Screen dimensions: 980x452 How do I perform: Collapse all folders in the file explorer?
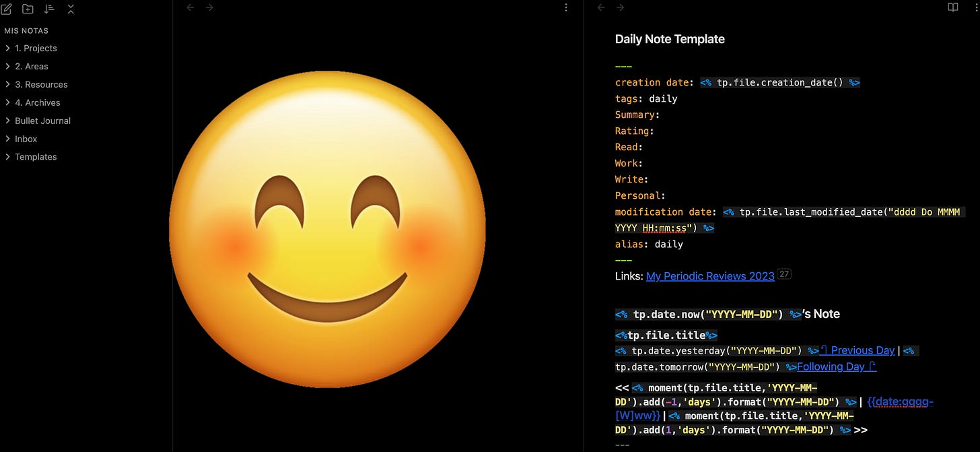[71, 9]
